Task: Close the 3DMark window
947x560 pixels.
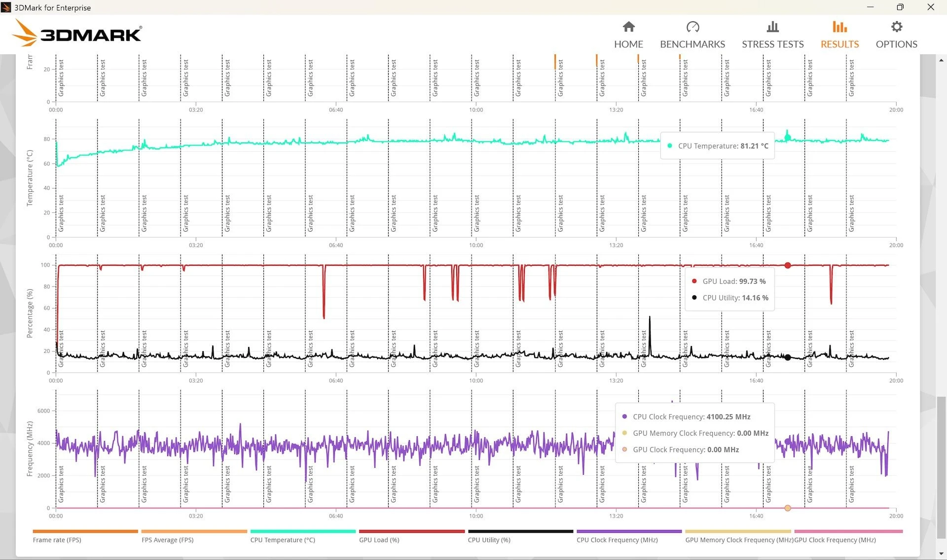Action: (931, 7)
